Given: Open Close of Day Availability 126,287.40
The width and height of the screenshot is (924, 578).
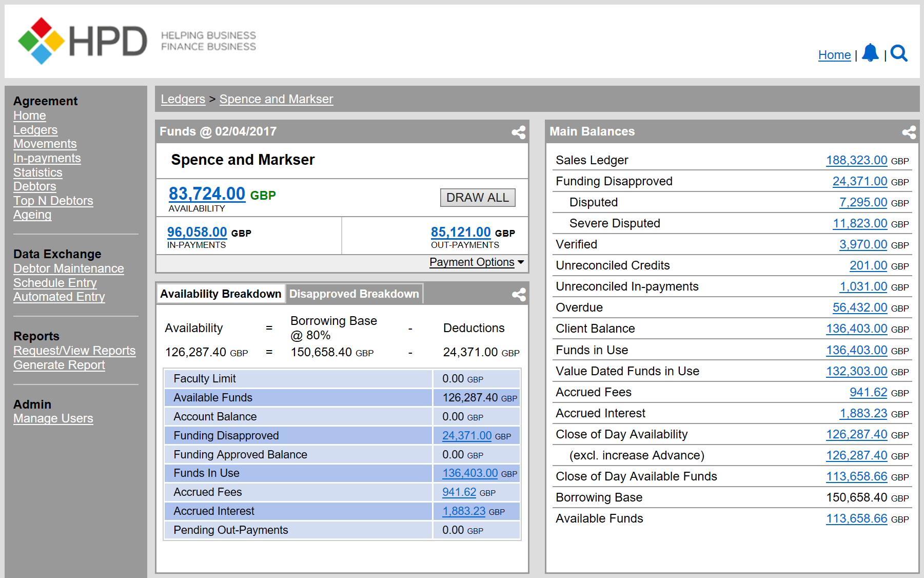Looking at the screenshot, I should tap(857, 434).
